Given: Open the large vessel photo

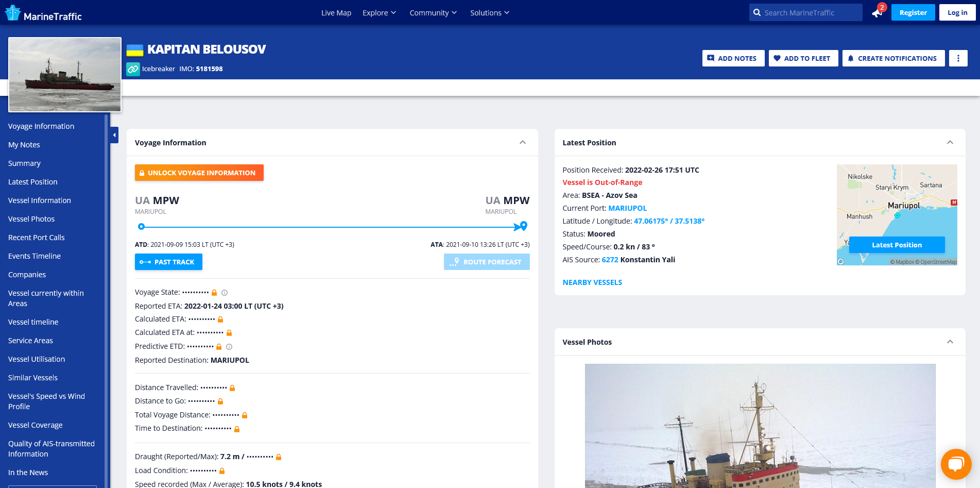Looking at the screenshot, I should (760, 426).
